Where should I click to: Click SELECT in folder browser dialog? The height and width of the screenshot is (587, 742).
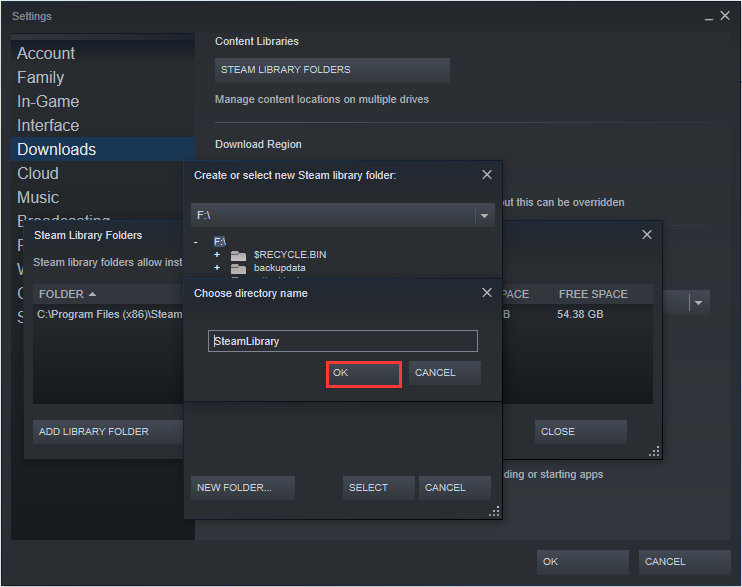[379, 488]
